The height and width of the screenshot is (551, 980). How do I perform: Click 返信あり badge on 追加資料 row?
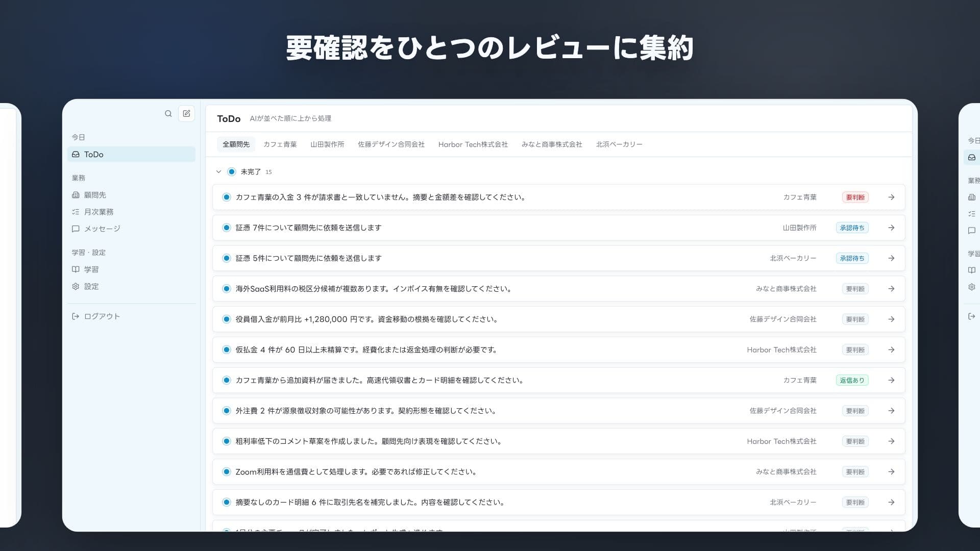[852, 380]
